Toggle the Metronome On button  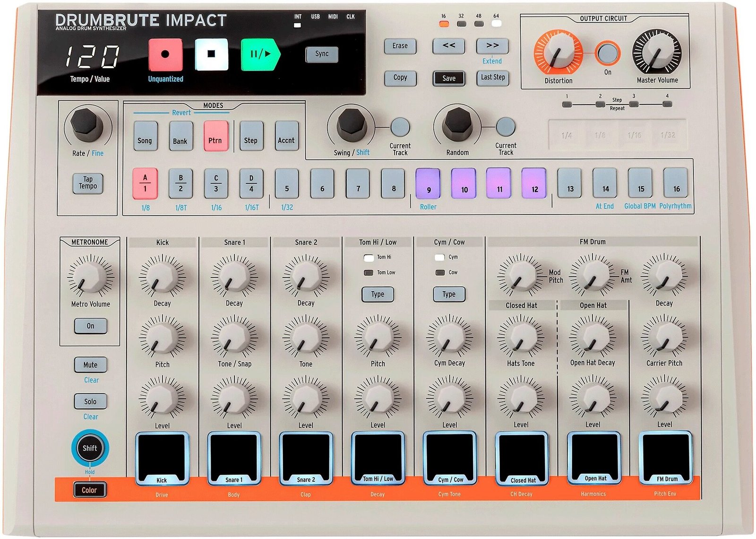pyautogui.click(x=90, y=326)
